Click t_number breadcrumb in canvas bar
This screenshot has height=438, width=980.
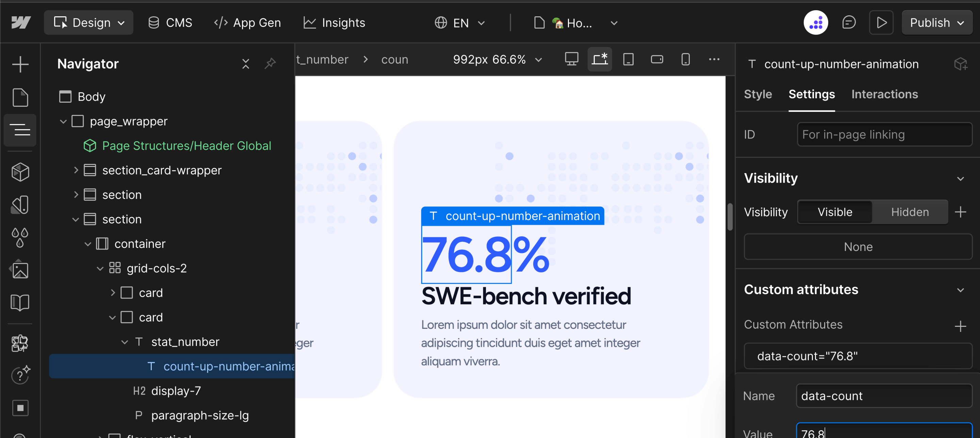(x=322, y=59)
